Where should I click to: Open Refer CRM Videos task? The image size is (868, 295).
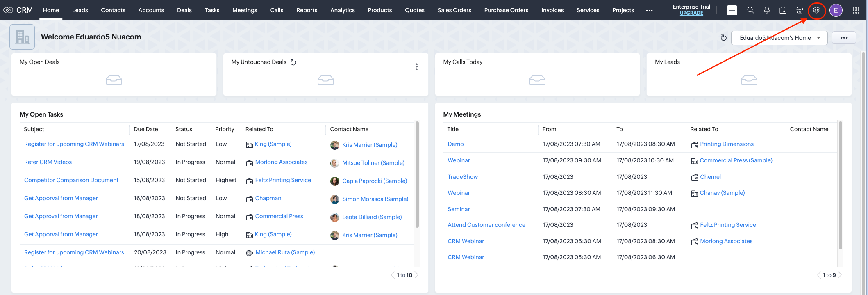48,162
